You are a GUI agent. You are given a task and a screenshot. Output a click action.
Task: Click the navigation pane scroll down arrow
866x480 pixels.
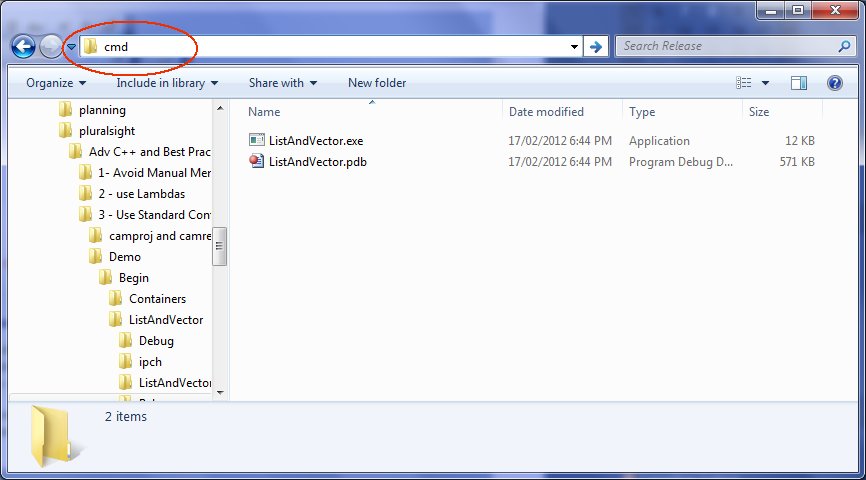coord(220,392)
